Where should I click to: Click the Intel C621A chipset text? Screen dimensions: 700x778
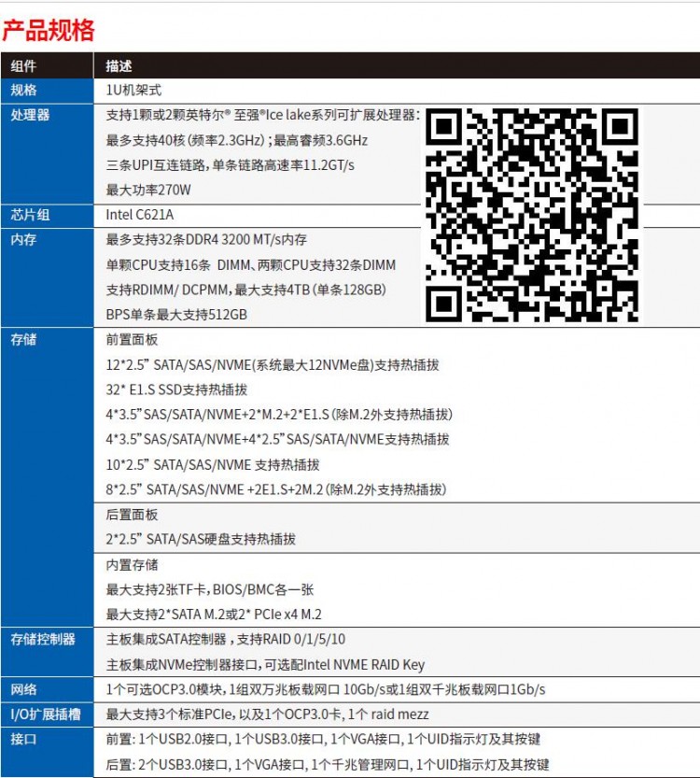pos(140,215)
